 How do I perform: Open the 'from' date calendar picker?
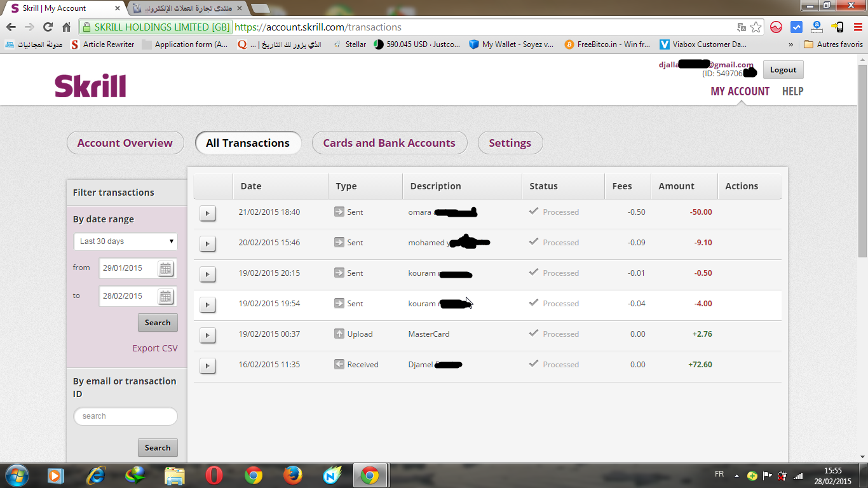(x=165, y=269)
